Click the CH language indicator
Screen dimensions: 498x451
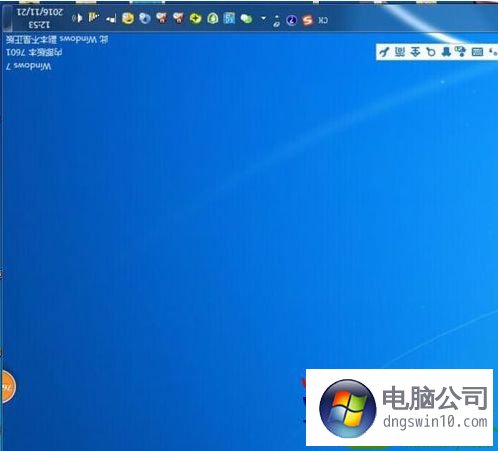coord(323,20)
